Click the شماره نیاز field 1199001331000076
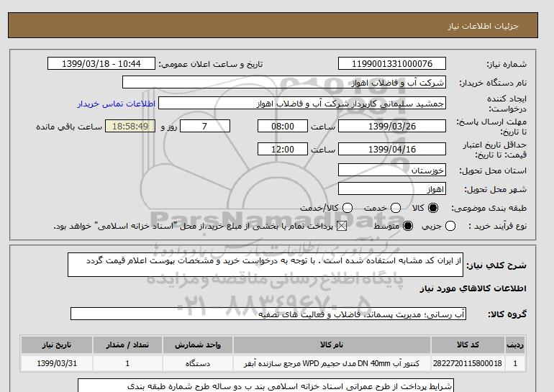 tap(392, 63)
